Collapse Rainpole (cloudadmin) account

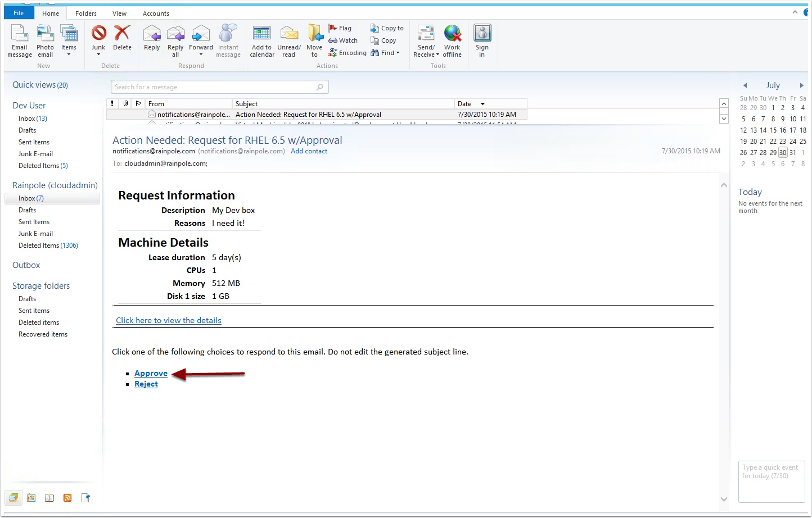click(x=55, y=185)
